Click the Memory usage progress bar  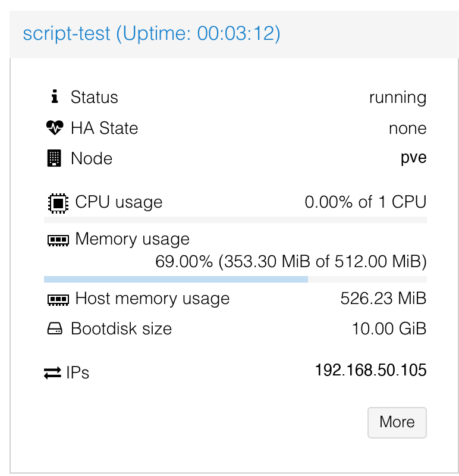(235, 279)
